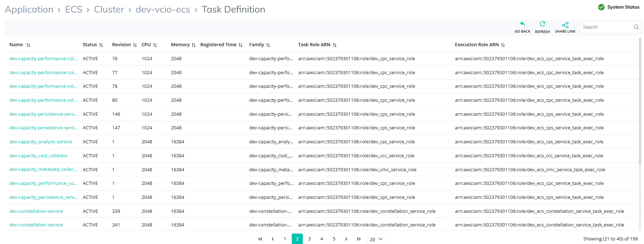Sort by Task Role ARN arrows

click(335, 45)
